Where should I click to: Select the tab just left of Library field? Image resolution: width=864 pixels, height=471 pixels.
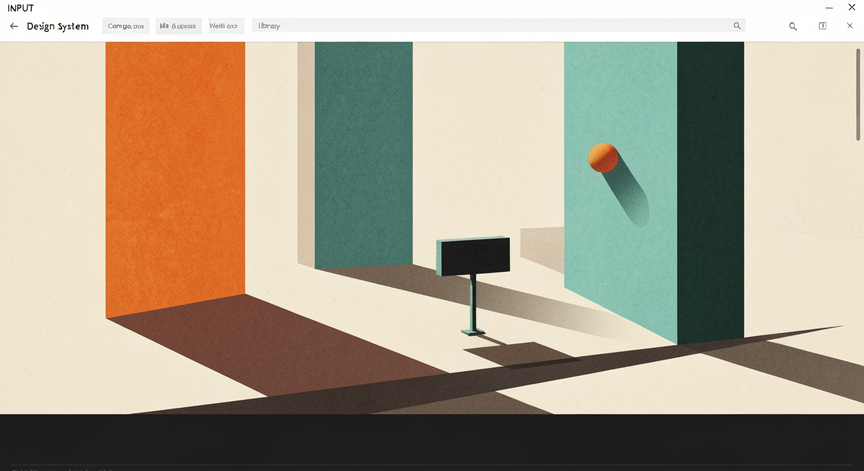226,26
